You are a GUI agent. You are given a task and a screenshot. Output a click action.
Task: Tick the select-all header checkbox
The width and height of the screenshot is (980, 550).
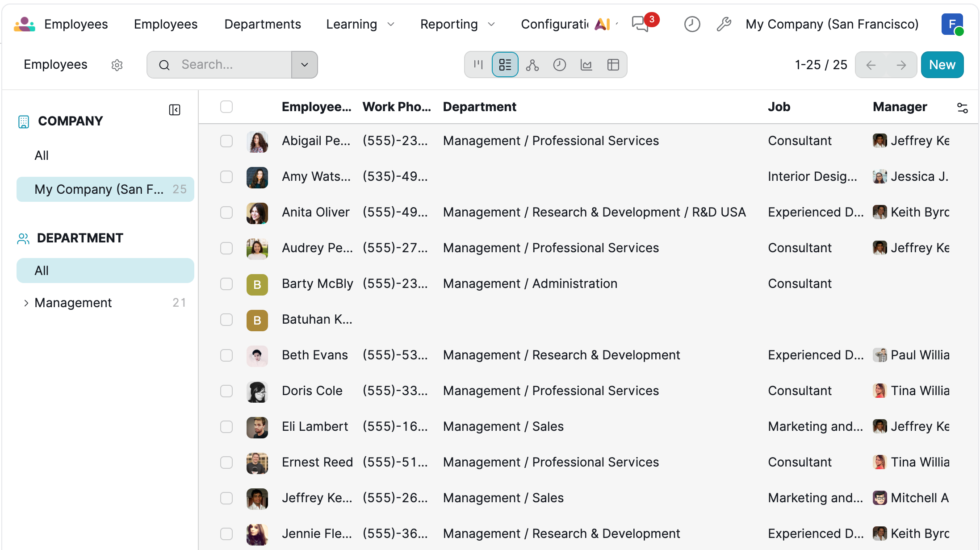[x=226, y=107]
